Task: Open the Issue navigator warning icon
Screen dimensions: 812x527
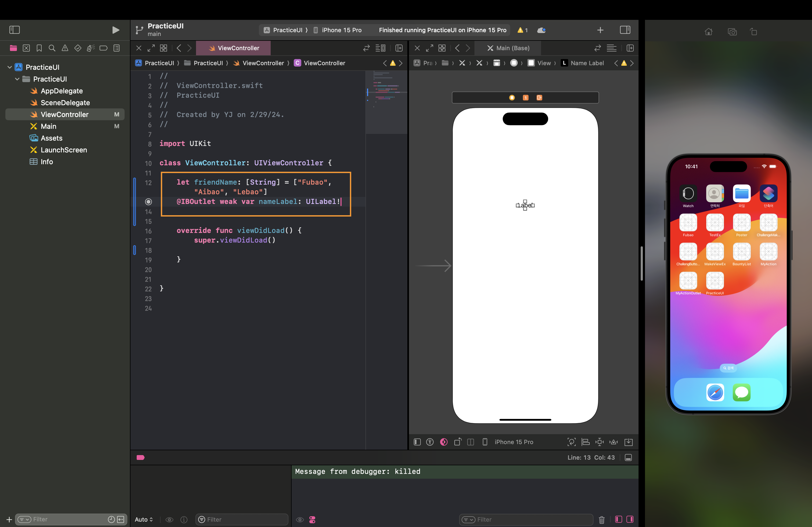Action: coord(65,48)
